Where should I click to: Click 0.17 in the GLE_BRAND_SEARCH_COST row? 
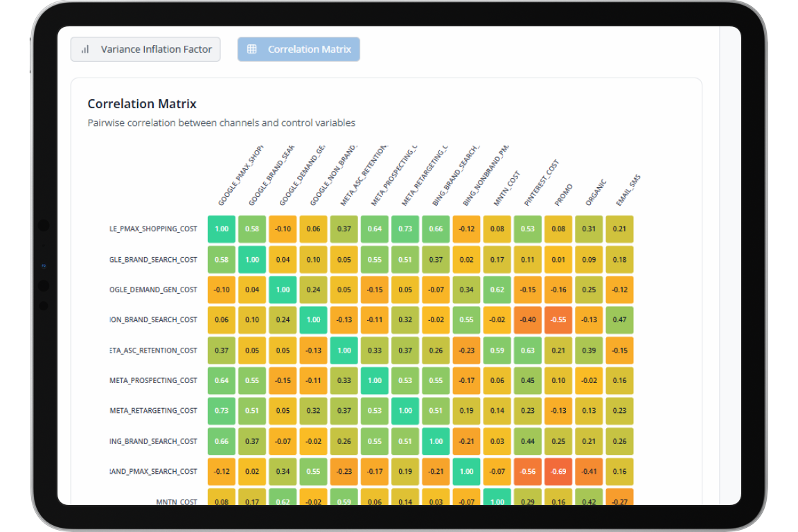497,260
